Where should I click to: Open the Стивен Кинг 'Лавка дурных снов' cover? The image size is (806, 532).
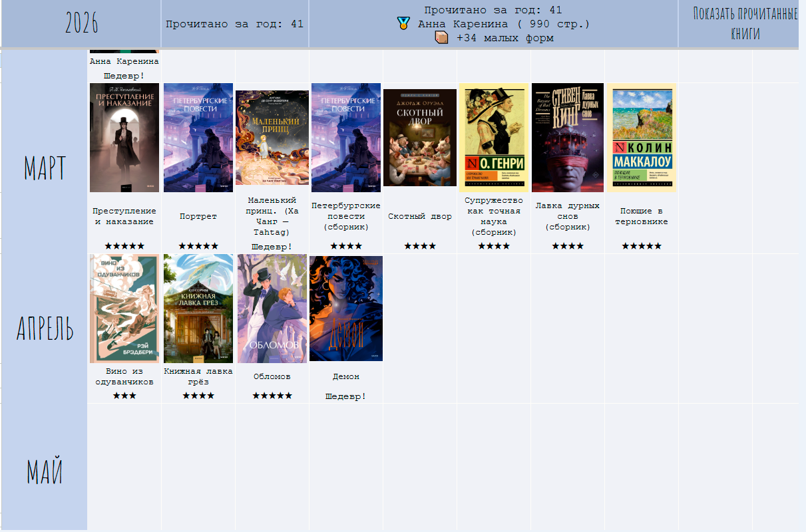coord(568,138)
